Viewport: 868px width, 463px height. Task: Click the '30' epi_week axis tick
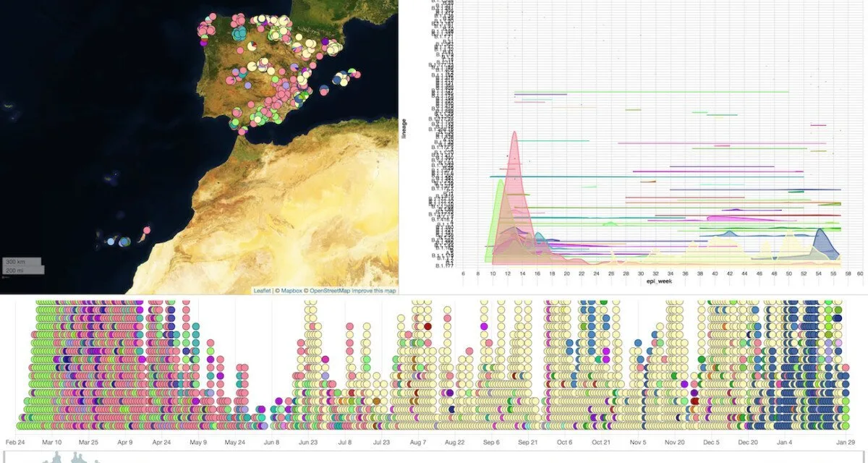(641, 274)
